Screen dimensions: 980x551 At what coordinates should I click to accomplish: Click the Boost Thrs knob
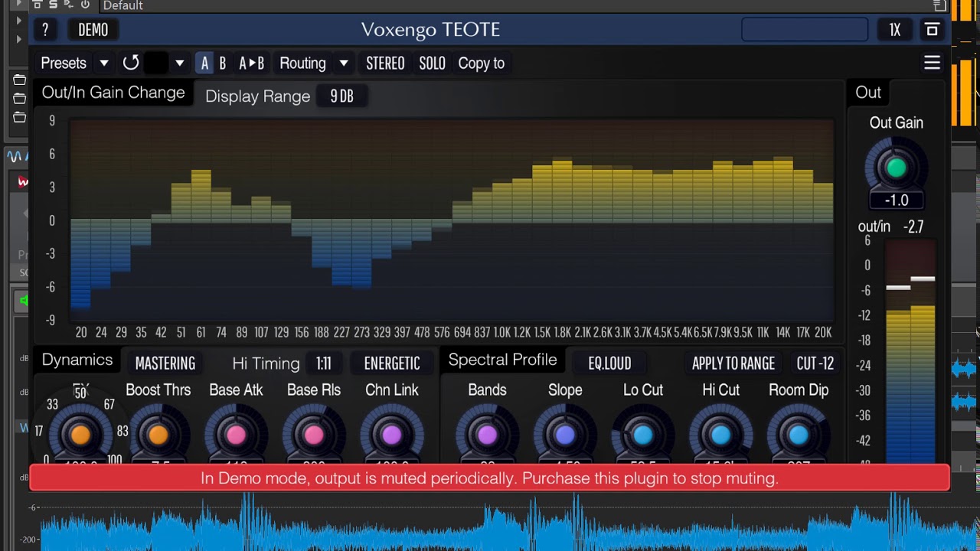[158, 435]
